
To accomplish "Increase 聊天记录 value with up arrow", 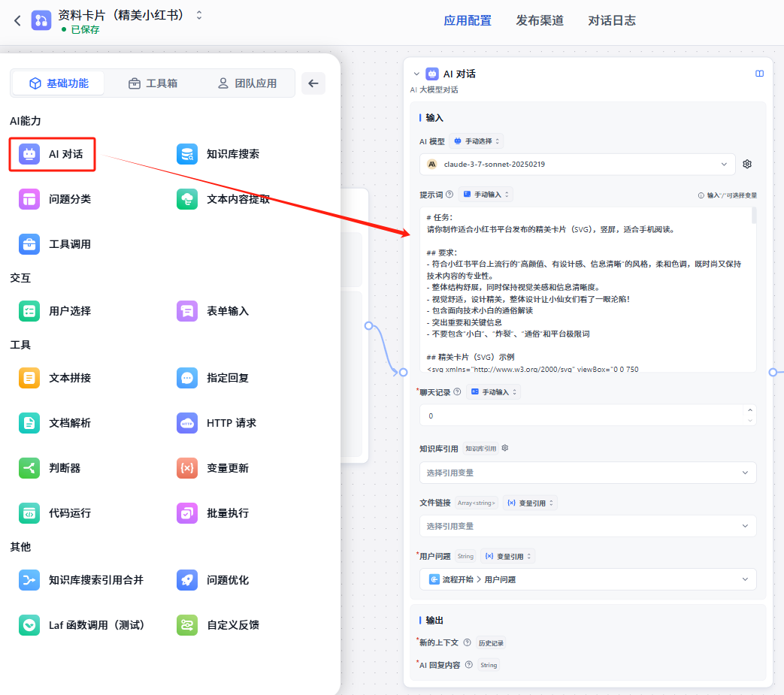I will (750, 410).
